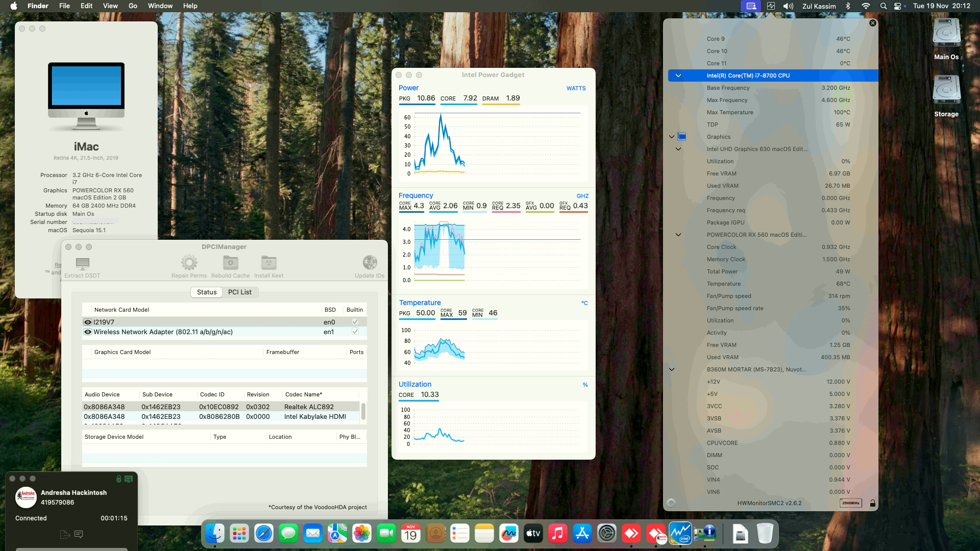Open the Apple menu

(14, 6)
